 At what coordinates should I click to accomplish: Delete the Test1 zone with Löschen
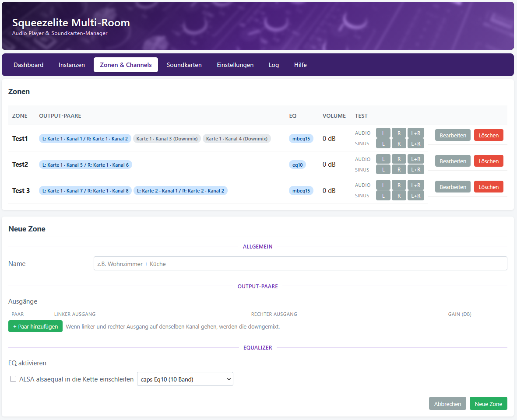click(489, 135)
